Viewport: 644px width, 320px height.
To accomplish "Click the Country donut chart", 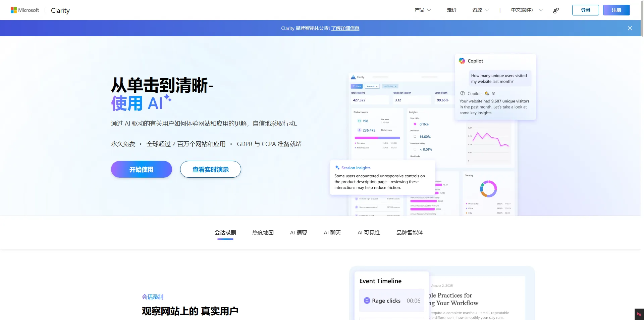I will 488,189.
